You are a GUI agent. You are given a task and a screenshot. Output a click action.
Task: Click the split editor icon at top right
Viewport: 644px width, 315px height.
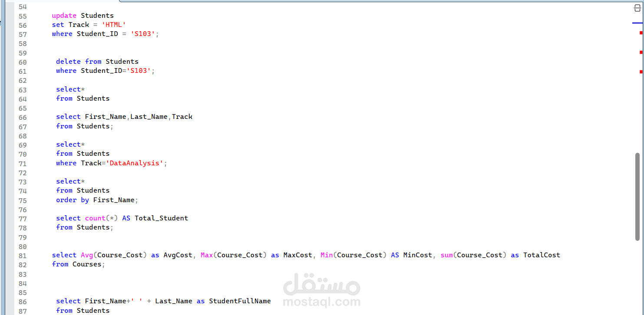pos(637,8)
